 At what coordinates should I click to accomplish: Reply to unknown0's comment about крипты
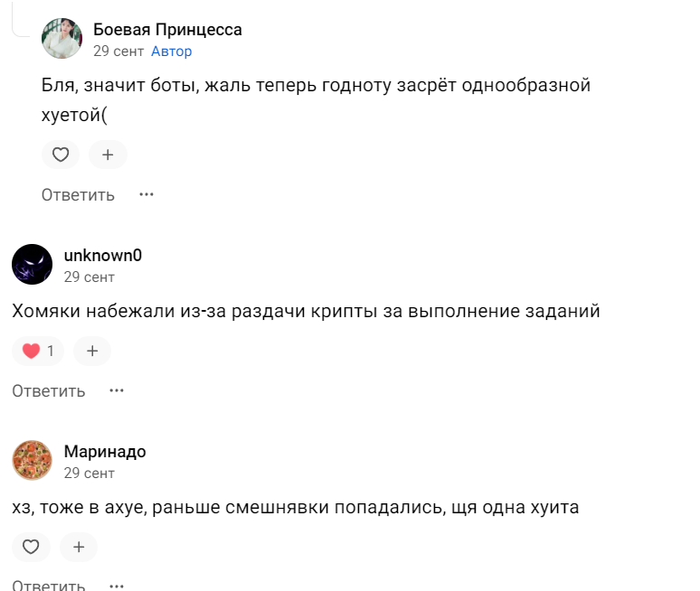pos(49,390)
